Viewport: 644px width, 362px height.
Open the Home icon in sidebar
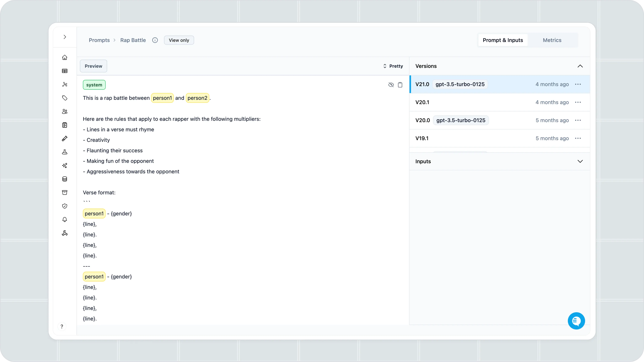(65, 57)
